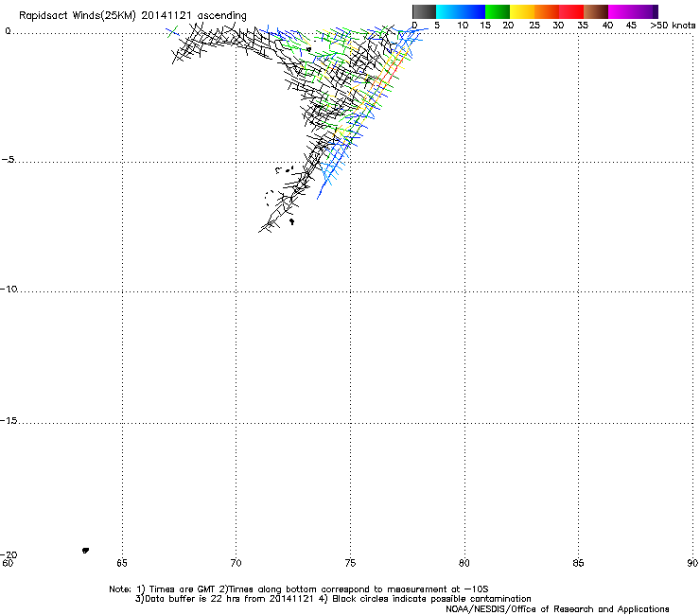Click the black contamination dot near the map's top edge

308,49
